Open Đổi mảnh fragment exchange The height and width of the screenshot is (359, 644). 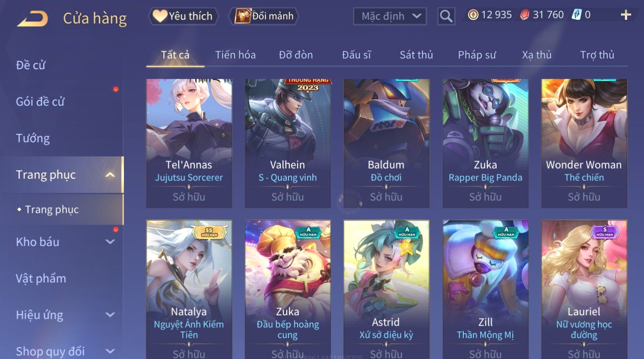[264, 16]
